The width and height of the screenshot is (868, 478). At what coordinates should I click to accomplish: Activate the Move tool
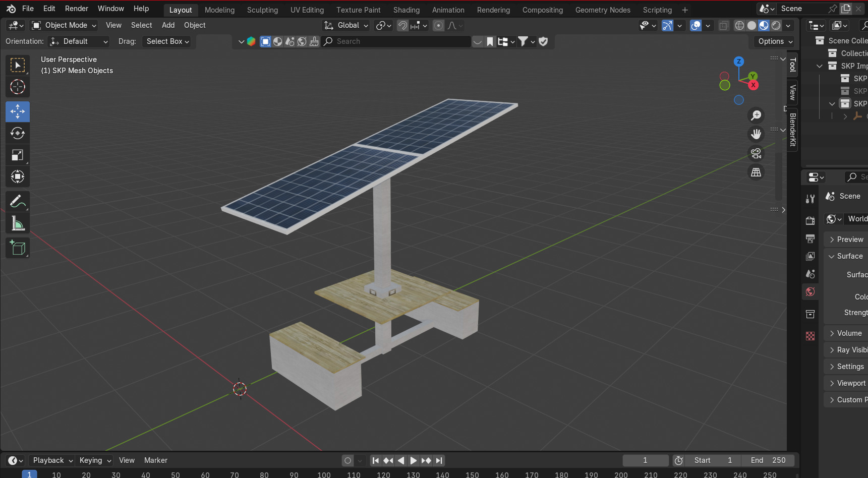coord(18,111)
